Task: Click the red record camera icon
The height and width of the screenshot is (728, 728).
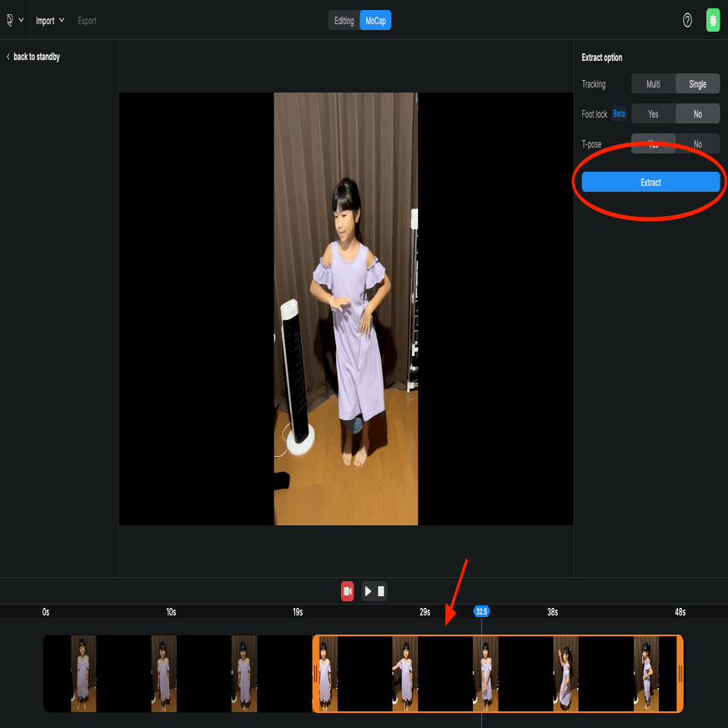Action: click(347, 591)
